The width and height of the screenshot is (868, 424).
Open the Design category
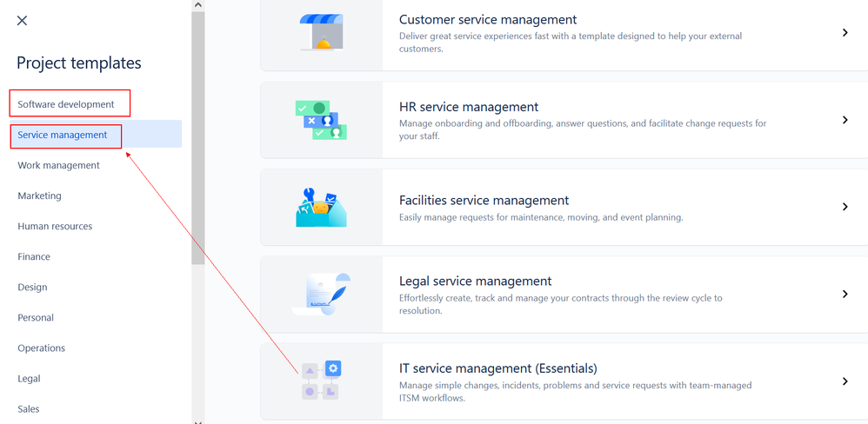(x=32, y=287)
